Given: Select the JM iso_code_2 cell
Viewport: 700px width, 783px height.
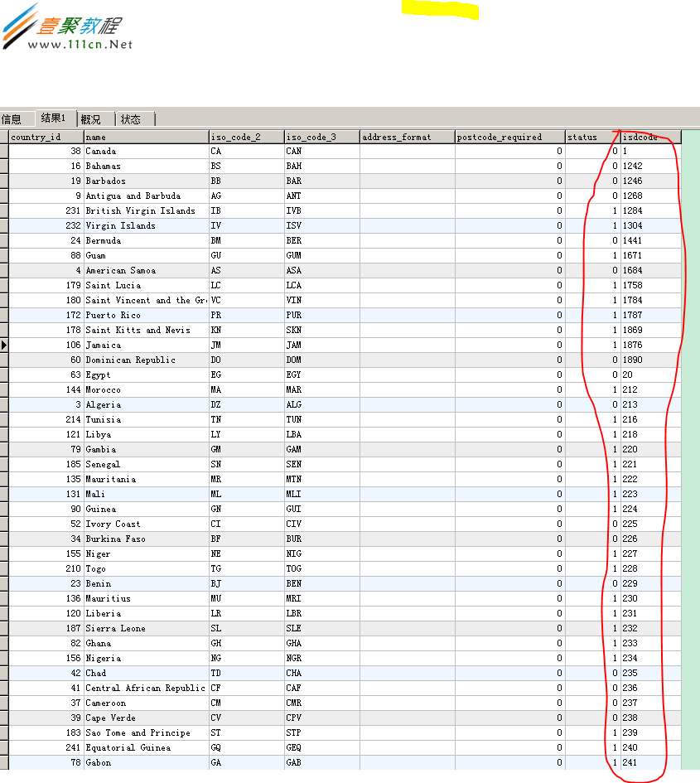Looking at the screenshot, I should (x=247, y=345).
